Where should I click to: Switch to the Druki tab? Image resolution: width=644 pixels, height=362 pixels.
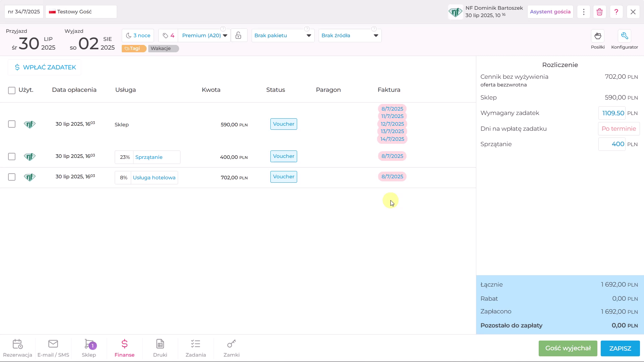coord(160,348)
